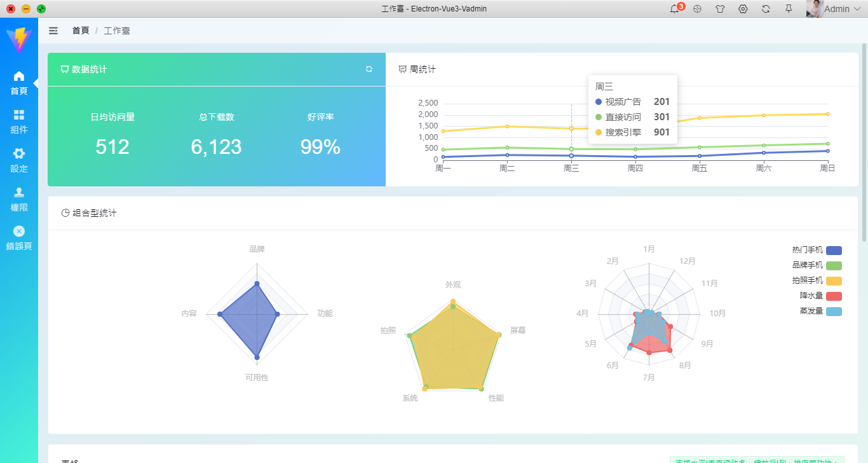
Task: Click the 周统计 card title icon
Action: click(x=403, y=69)
